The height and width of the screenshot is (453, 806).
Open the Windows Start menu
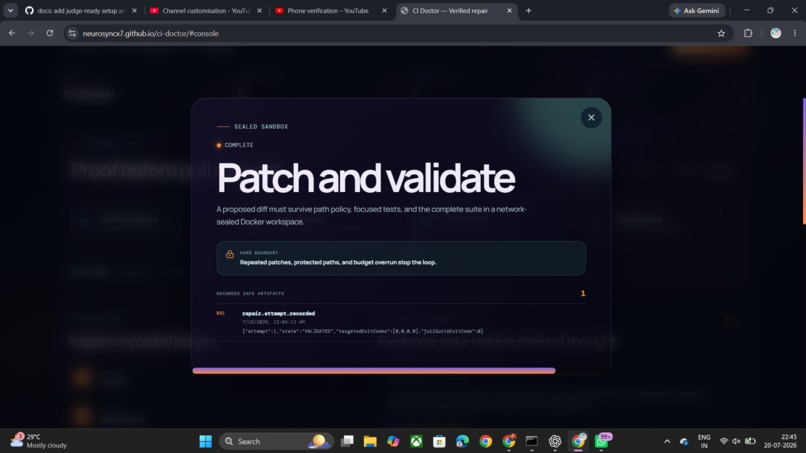[x=206, y=441]
